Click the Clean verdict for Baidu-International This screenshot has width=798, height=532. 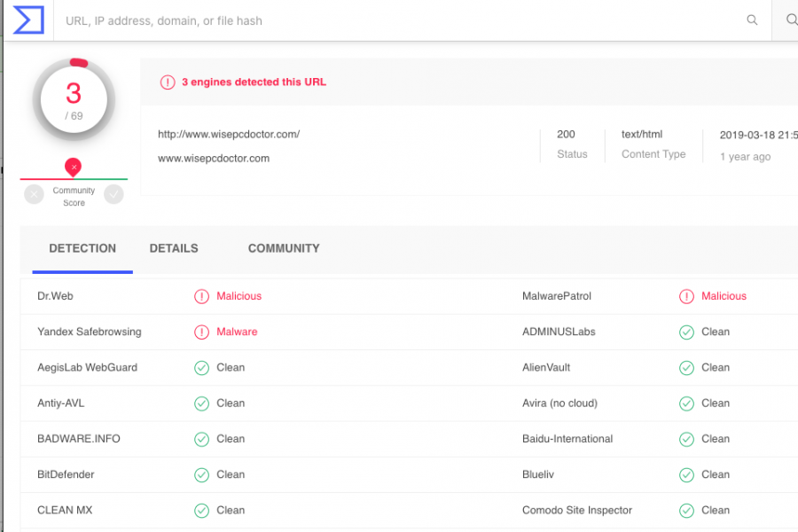716,439
